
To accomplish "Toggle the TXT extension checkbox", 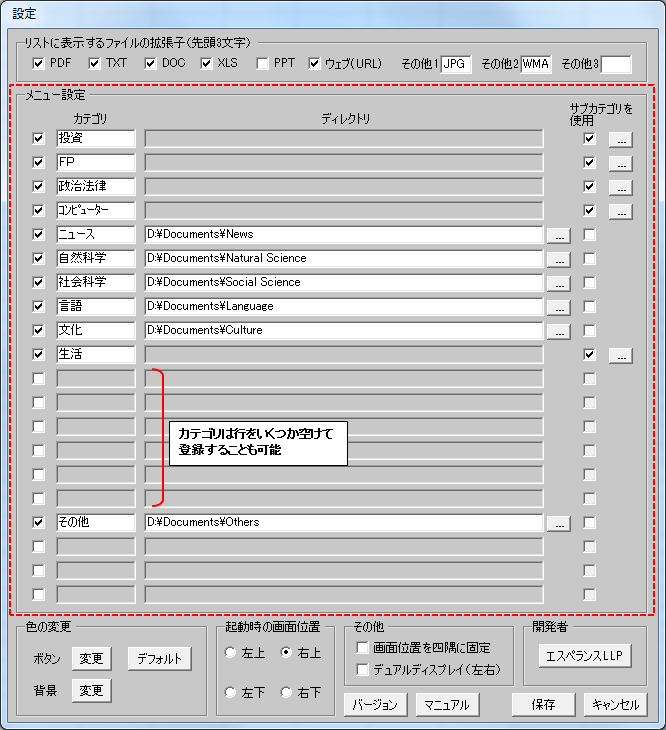I will (x=94, y=63).
